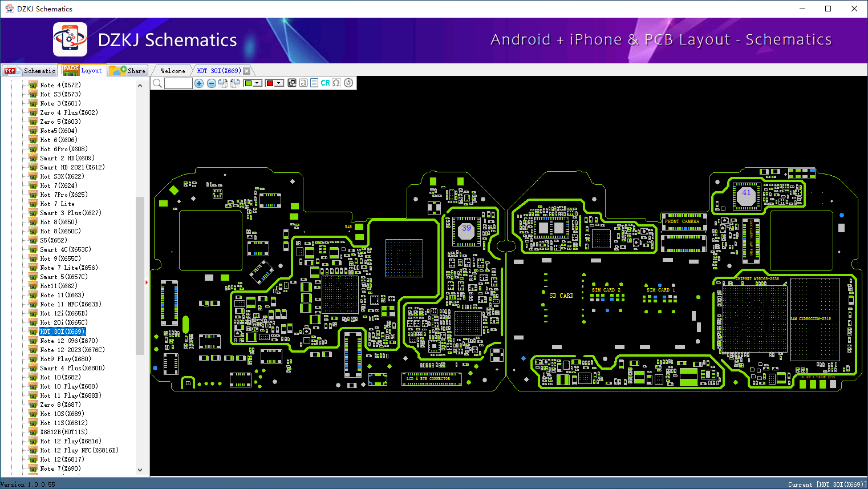Click the overlapping windows toolbar icon
868x489 pixels.
point(292,83)
